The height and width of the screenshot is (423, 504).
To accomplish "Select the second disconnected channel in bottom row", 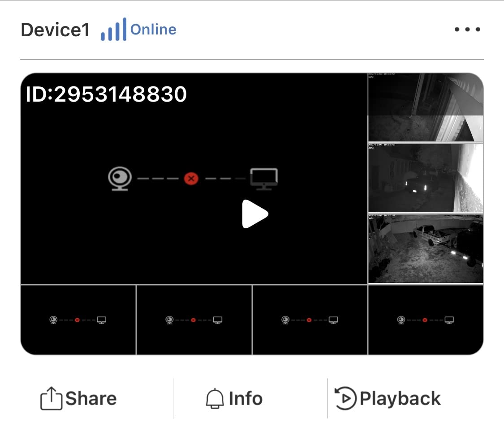I will coord(194,320).
